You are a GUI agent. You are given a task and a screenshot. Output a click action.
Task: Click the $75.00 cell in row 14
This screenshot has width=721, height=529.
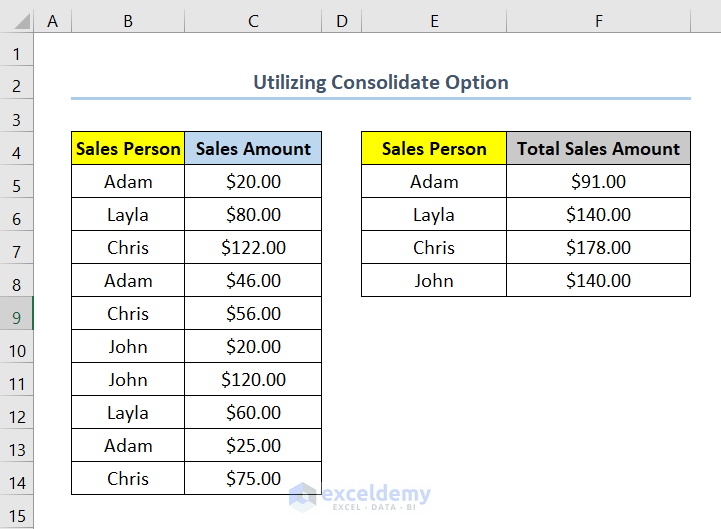pyautogui.click(x=253, y=479)
